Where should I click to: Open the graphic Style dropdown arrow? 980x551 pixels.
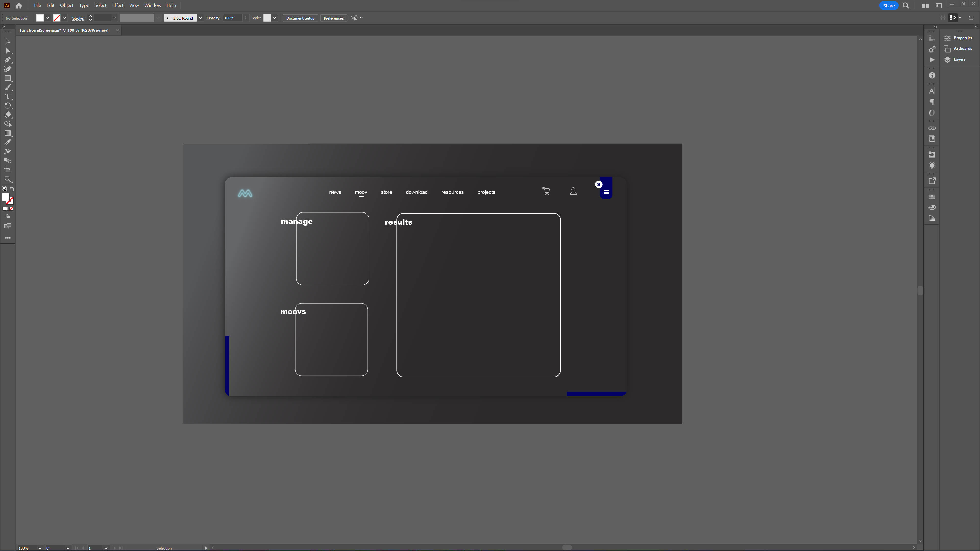pos(274,18)
